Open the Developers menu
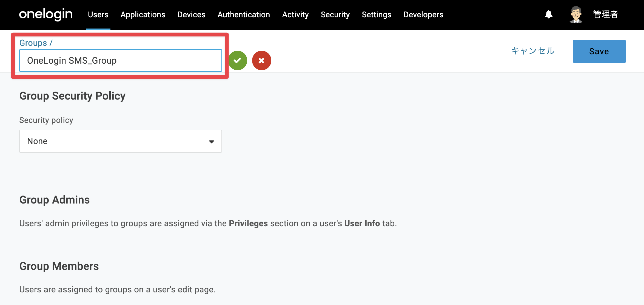The width and height of the screenshot is (644, 305). coord(423,15)
